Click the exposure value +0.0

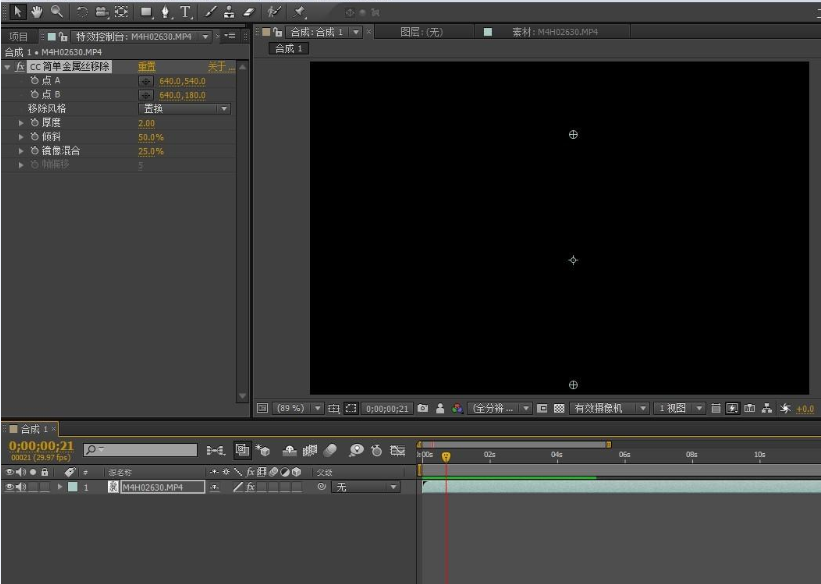[805, 409]
